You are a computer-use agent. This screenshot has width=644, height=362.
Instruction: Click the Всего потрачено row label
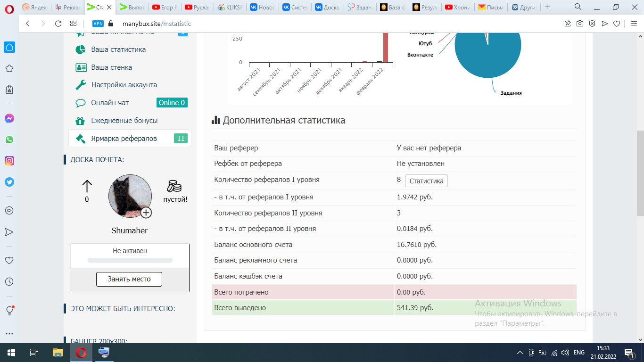click(241, 292)
